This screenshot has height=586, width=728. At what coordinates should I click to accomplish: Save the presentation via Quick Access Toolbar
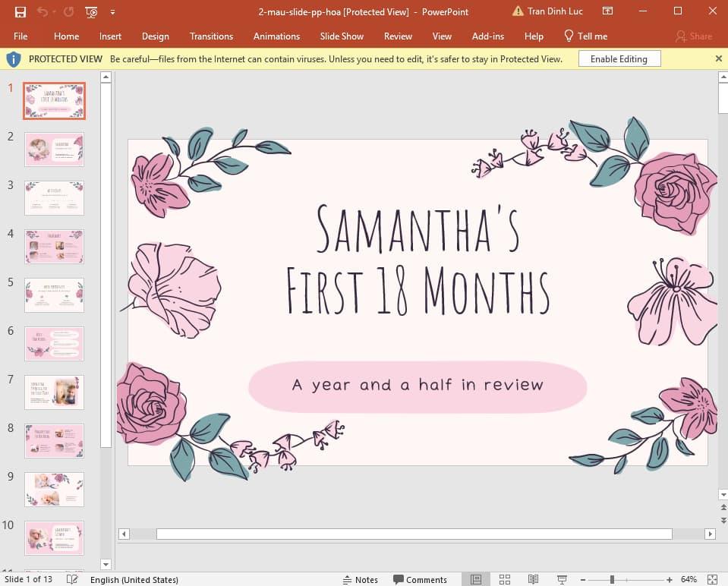(18, 11)
